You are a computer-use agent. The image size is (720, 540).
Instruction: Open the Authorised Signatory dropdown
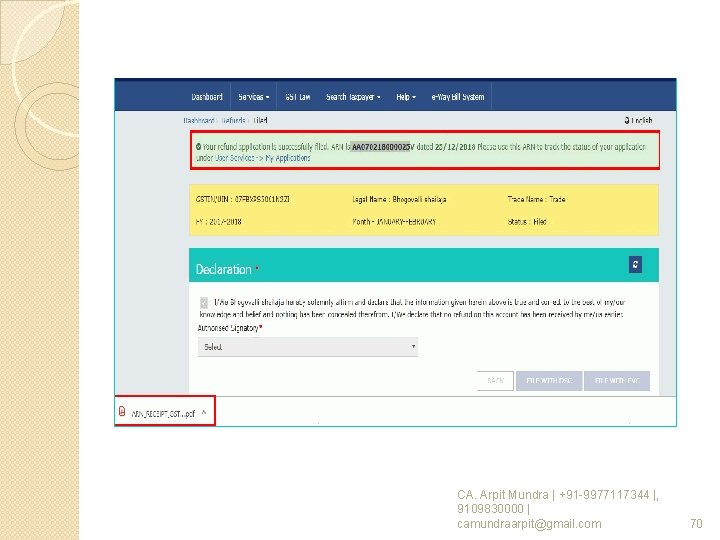(308, 347)
